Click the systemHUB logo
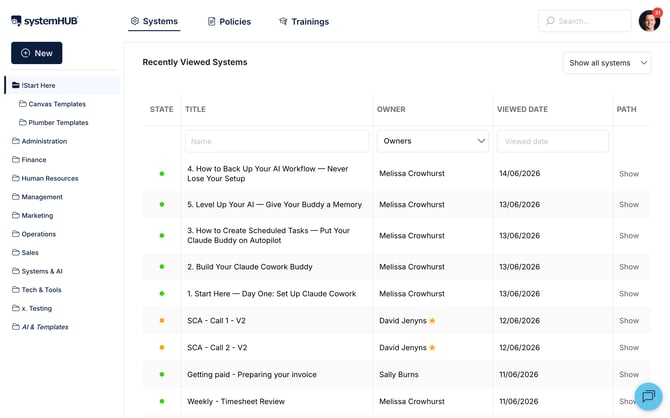 (44, 21)
